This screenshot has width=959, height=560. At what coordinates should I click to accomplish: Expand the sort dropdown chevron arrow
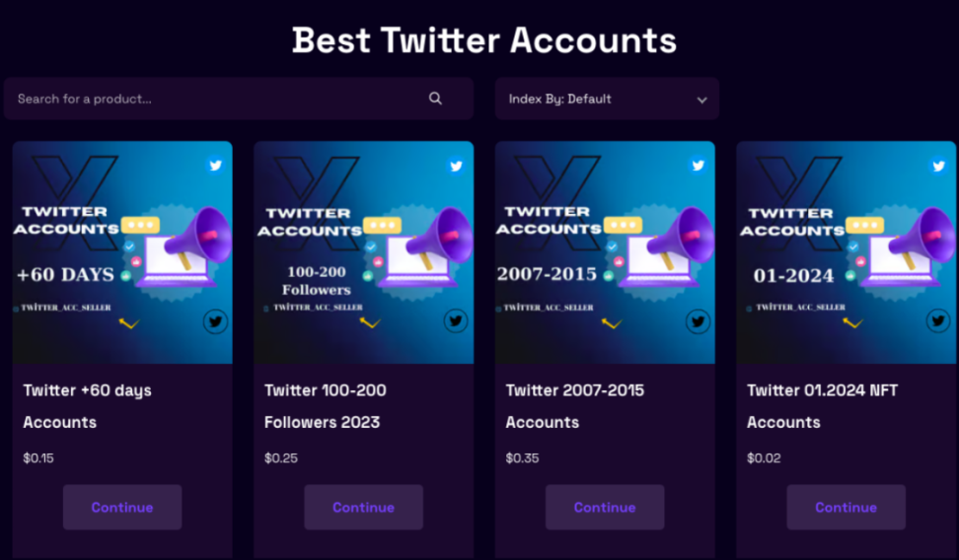click(701, 100)
